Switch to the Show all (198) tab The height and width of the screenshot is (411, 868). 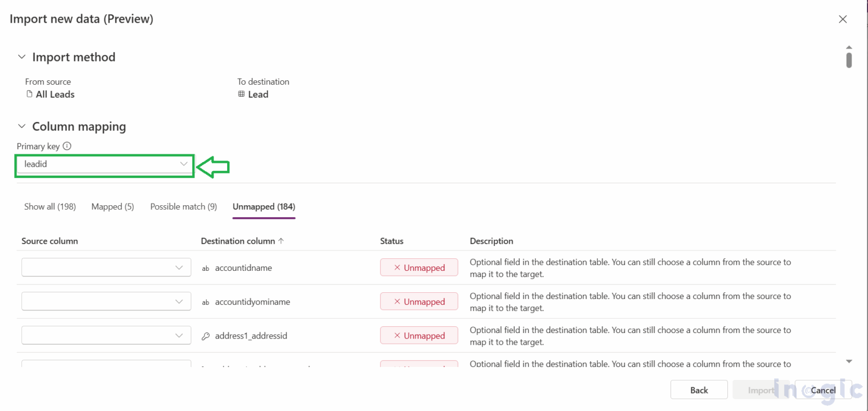(50, 206)
